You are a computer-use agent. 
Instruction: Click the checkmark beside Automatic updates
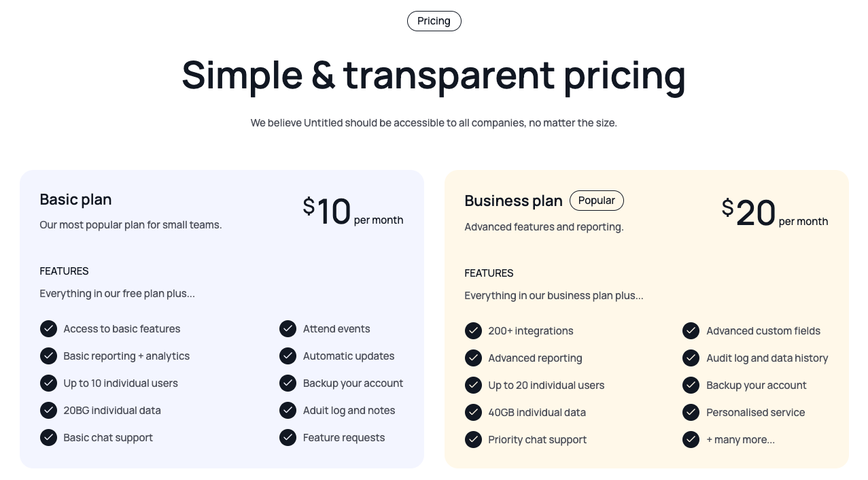(x=288, y=356)
